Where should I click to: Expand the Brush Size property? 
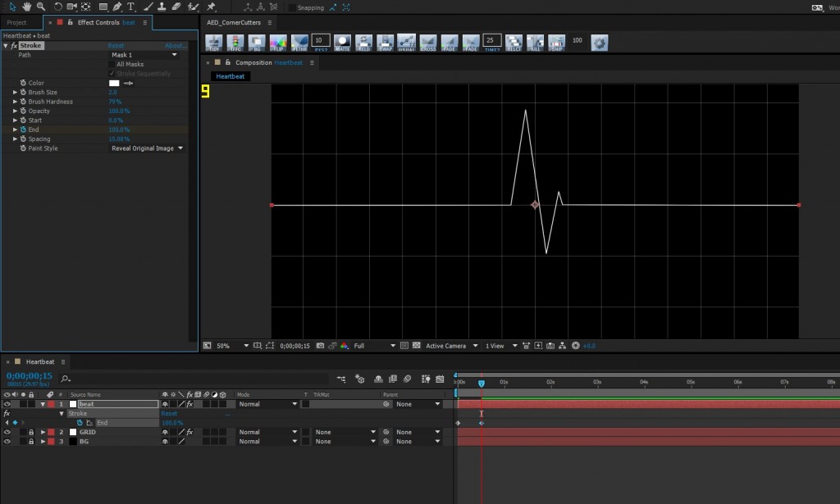(x=15, y=93)
